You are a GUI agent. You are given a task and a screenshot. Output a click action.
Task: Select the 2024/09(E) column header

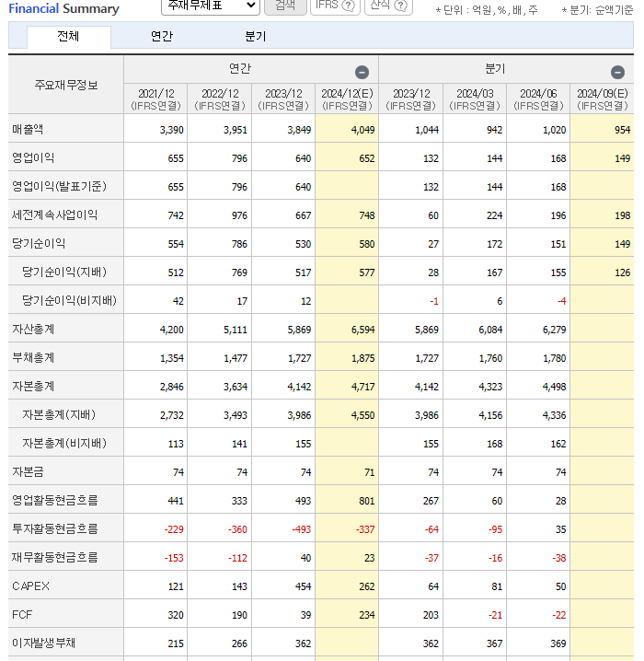603,99
